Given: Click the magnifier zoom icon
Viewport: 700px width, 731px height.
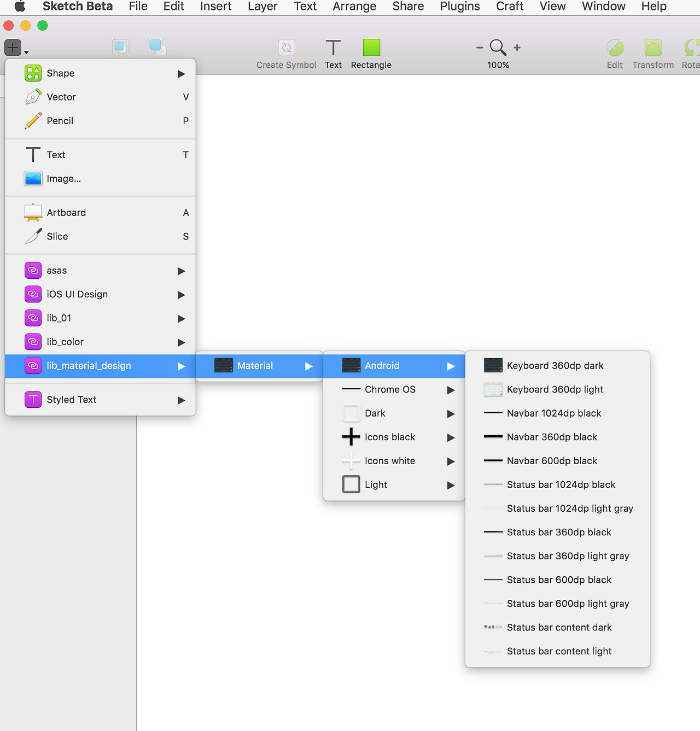Looking at the screenshot, I should (x=498, y=48).
